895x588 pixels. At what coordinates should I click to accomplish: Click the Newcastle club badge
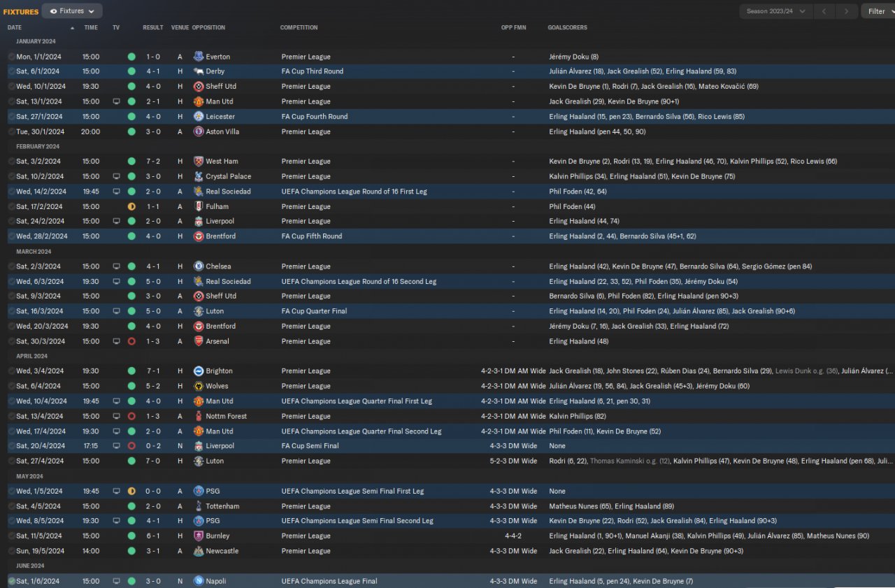(x=199, y=551)
